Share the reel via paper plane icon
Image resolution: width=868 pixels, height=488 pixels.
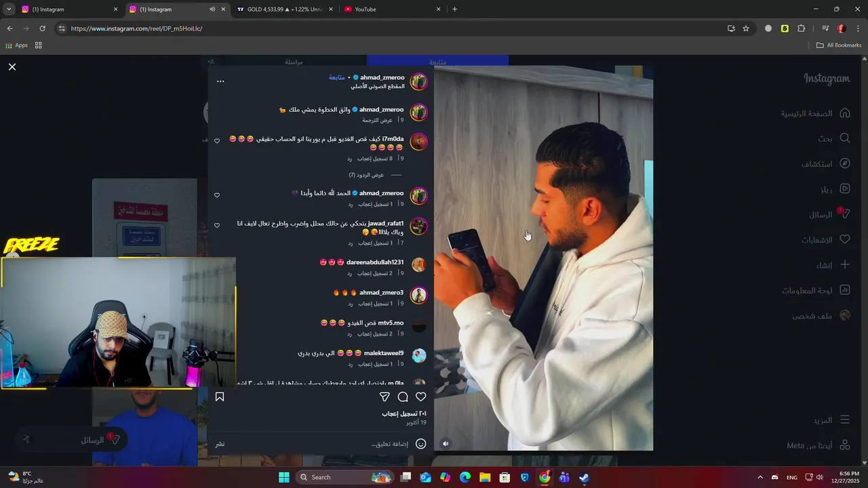pos(384,397)
